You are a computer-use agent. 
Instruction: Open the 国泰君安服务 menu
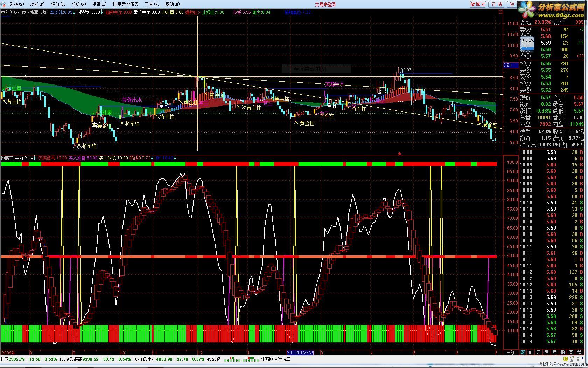tap(126, 4)
